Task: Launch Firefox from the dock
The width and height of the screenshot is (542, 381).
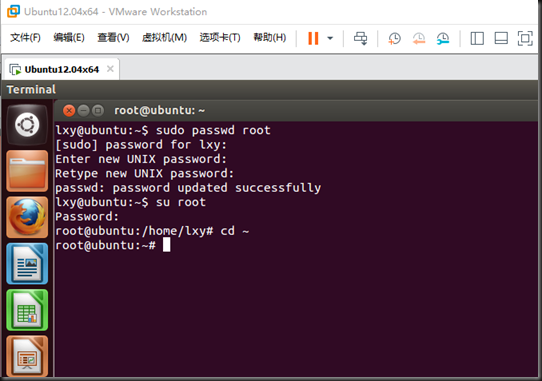Action: click(x=27, y=217)
